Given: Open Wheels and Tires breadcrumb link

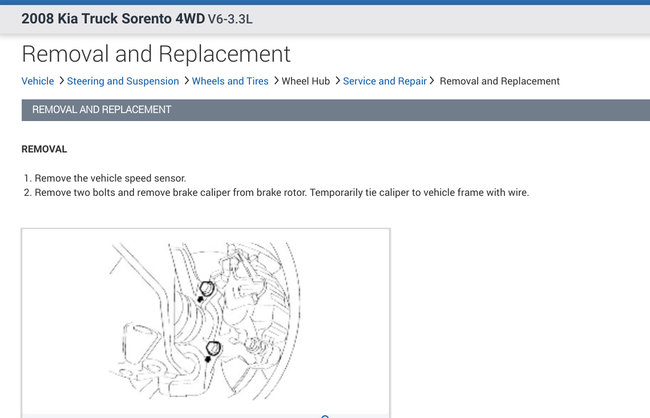Looking at the screenshot, I should 230,81.
